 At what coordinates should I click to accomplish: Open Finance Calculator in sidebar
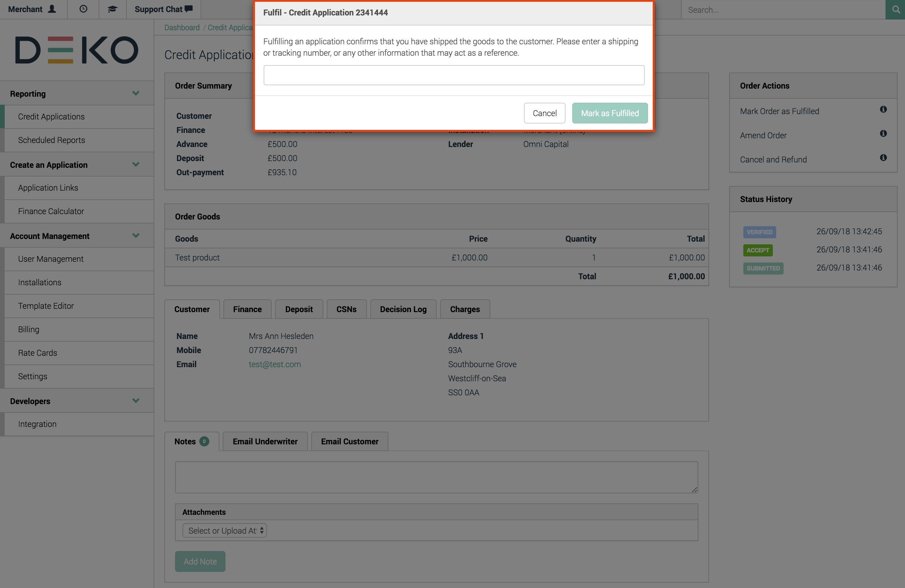51,211
